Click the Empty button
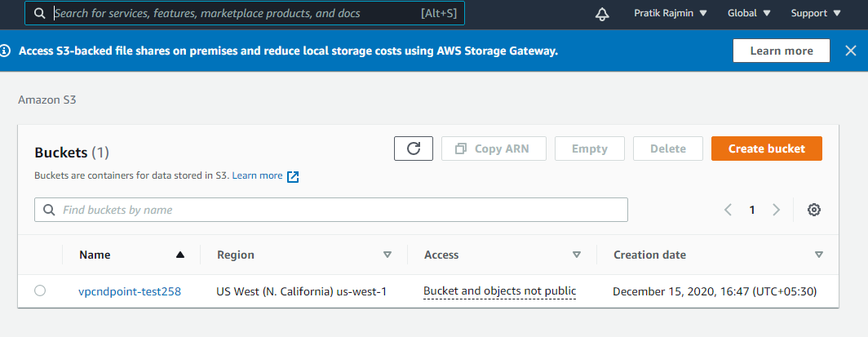The image size is (868, 337). point(590,149)
